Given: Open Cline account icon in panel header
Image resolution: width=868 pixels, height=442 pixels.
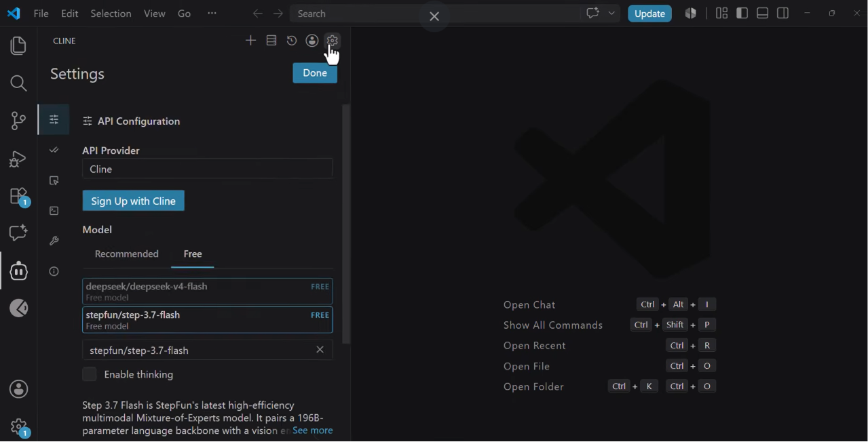Looking at the screenshot, I should (312, 41).
